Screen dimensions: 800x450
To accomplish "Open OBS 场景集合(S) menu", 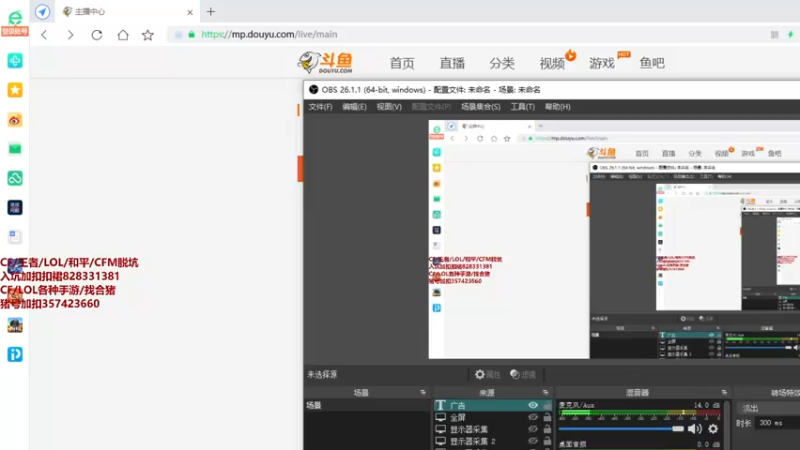I will 481,107.
